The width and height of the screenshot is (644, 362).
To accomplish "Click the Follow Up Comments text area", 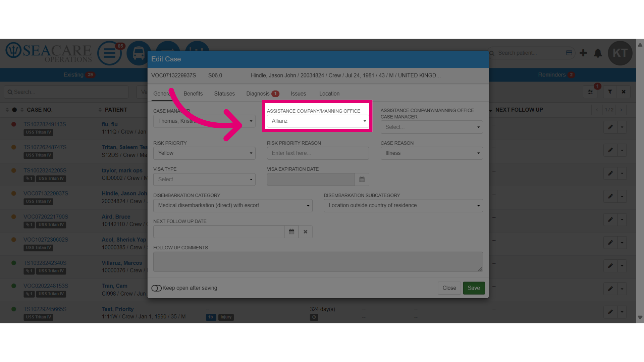I will click(318, 262).
